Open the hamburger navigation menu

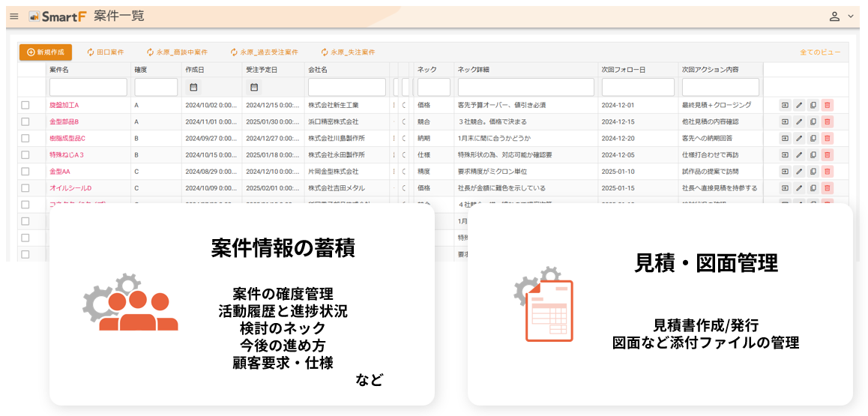click(x=14, y=16)
